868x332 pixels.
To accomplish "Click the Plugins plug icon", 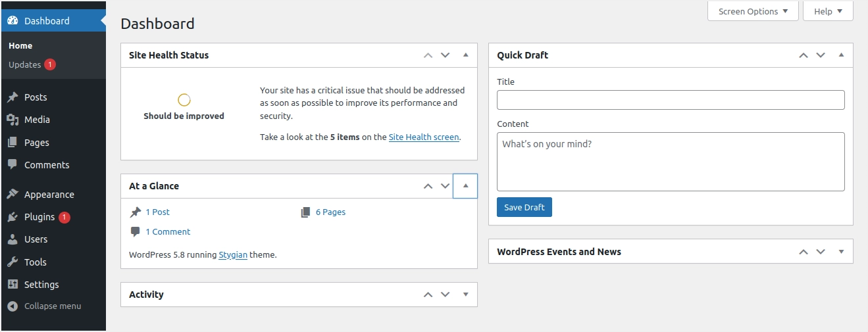I will 13,217.
